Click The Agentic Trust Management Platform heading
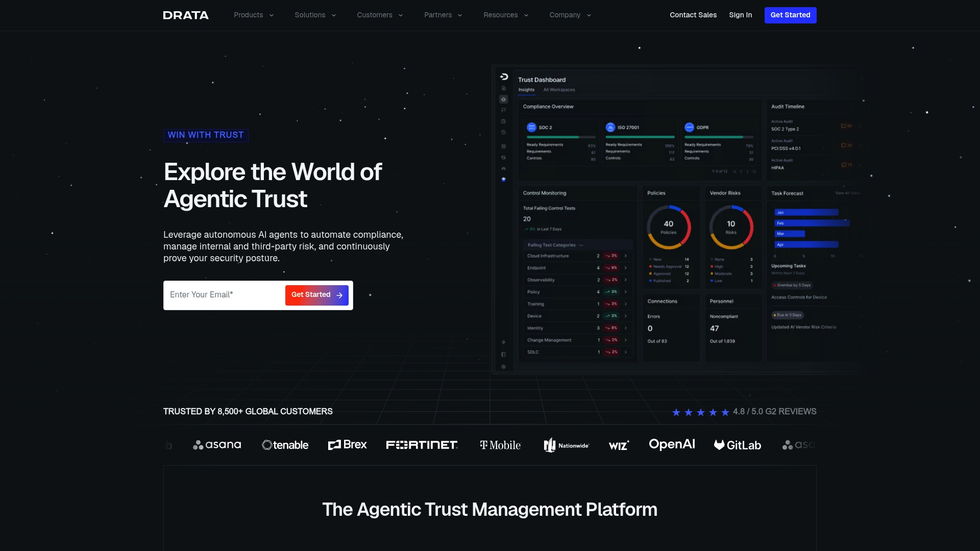980x551 pixels. tap(490, 510)
